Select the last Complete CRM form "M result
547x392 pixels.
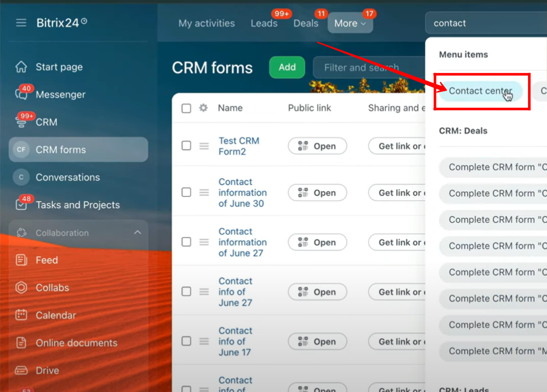(x=493, y=351)
